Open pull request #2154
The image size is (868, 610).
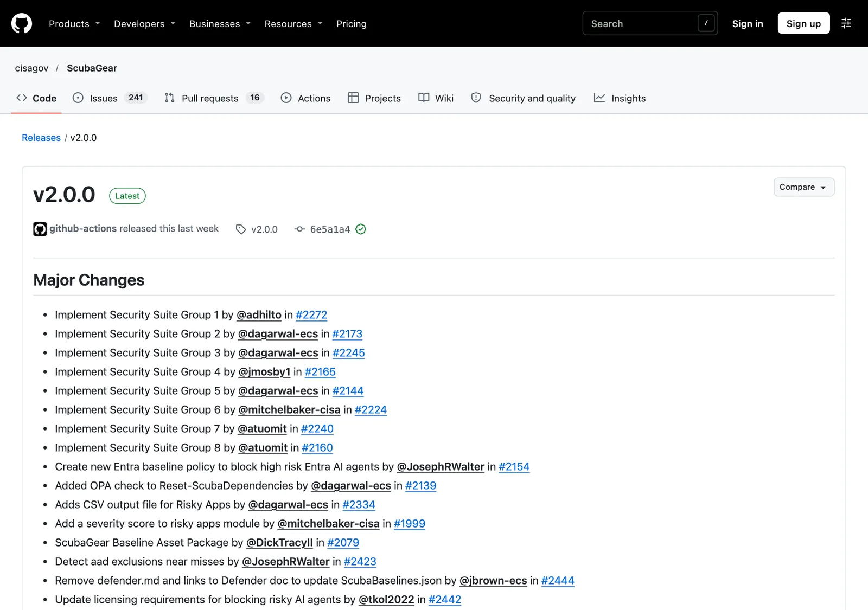514,467
